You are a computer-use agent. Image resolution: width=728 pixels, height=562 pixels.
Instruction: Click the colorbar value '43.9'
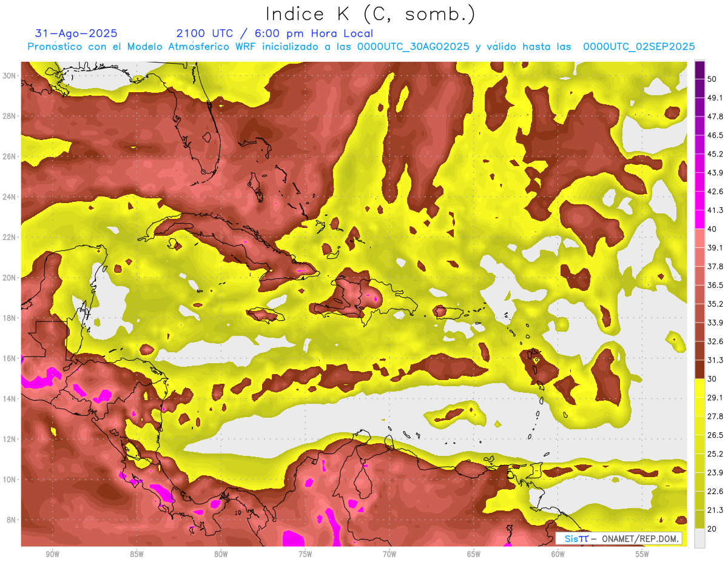[x=715, y=173]
